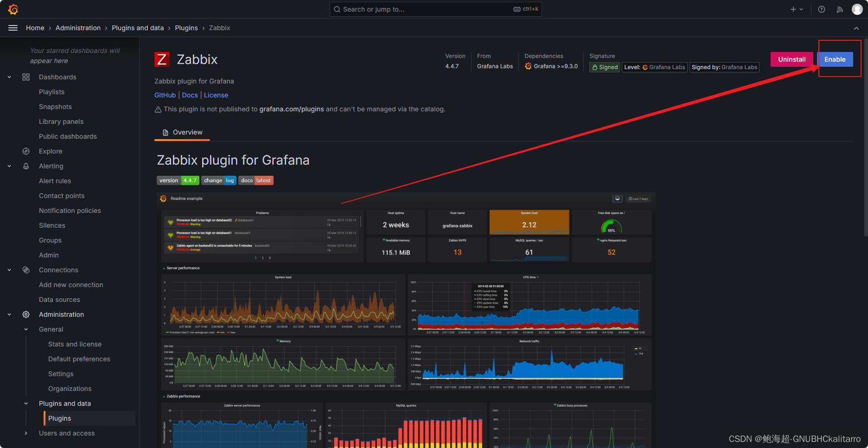Open Organizations page in sidebar
The width and height of the screenshot is (868, 448).
(x=70, y=389)
